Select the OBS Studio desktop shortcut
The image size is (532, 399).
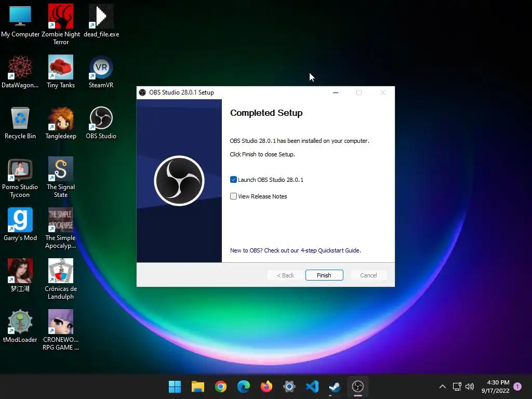[101, 123]
